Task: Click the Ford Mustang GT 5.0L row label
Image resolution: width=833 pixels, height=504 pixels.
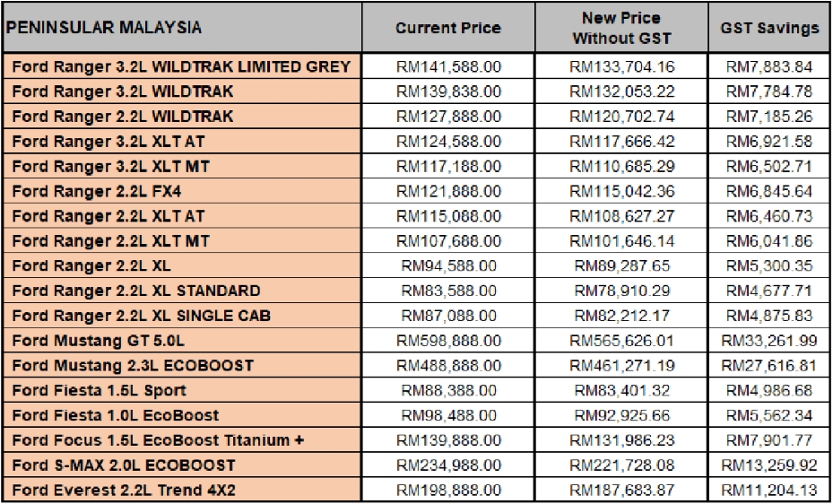Action: click(182, 341)
